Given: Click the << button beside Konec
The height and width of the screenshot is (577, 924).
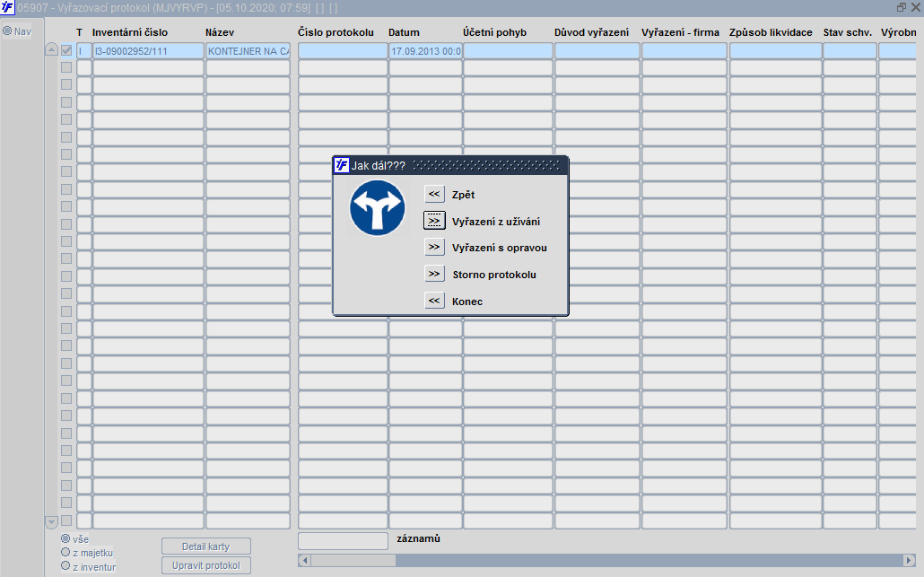Looking at the screenshot, I should pyautogui.click(x=434, y=301).
